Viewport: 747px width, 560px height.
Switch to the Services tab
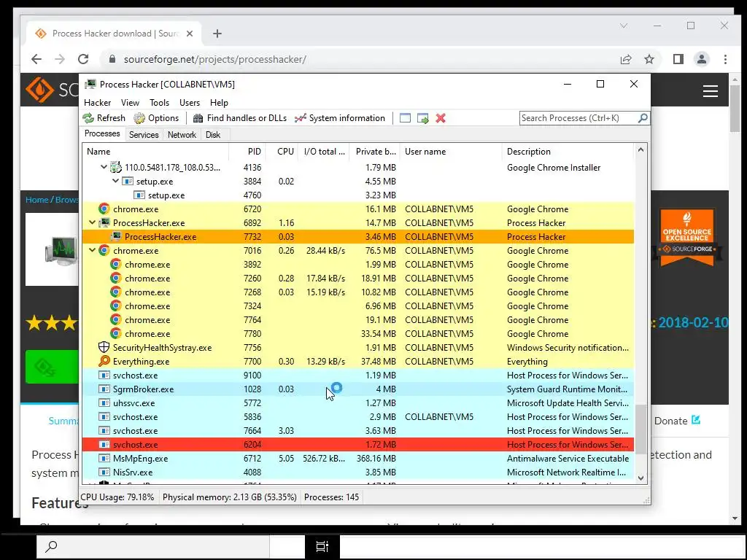144,135
